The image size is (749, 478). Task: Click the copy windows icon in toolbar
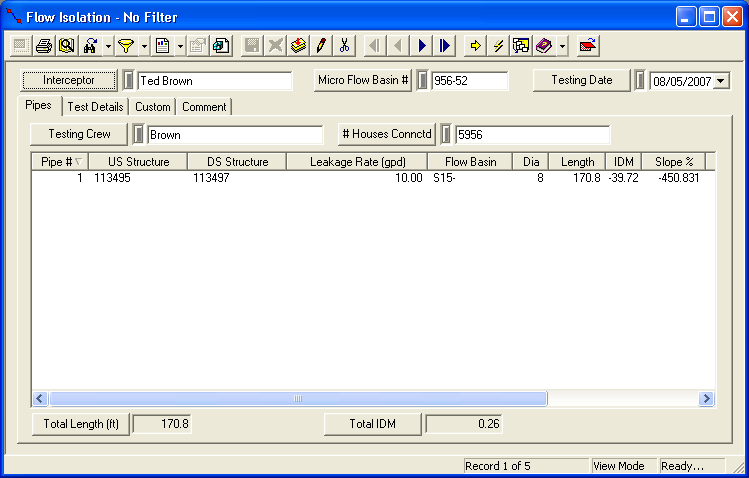(x=221, y=46)
